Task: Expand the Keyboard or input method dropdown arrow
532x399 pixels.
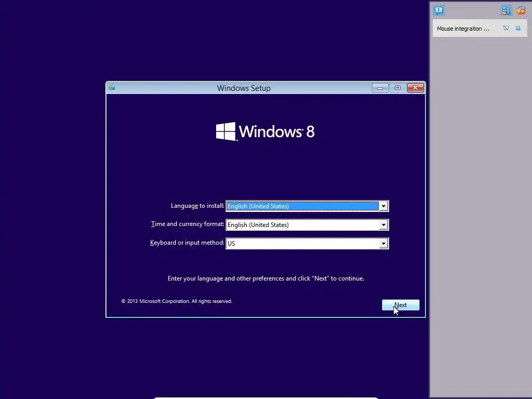Action: coord(383,243)
